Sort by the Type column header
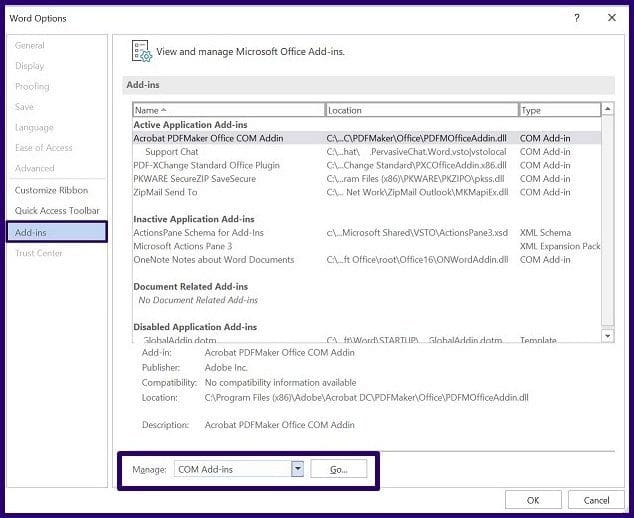Screen dimensions: 634x518 point(560,110)
